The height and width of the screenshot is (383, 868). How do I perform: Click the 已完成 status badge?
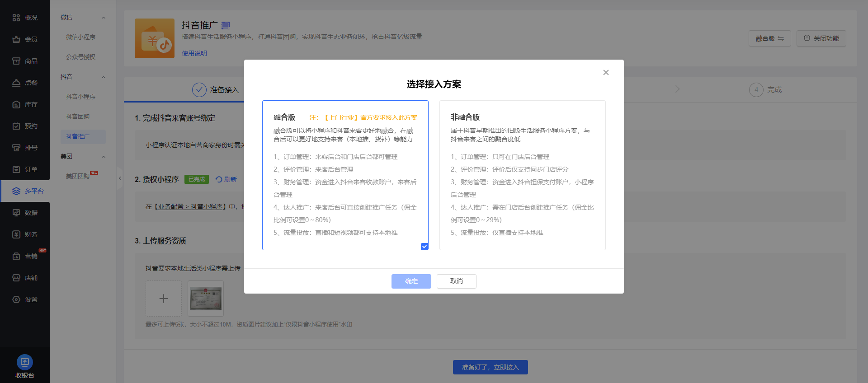tap(197, 179)
